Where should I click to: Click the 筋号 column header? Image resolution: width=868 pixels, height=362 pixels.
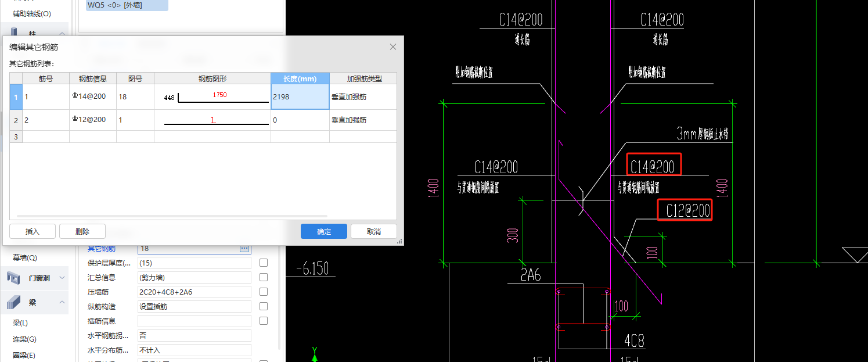[46, 78]
